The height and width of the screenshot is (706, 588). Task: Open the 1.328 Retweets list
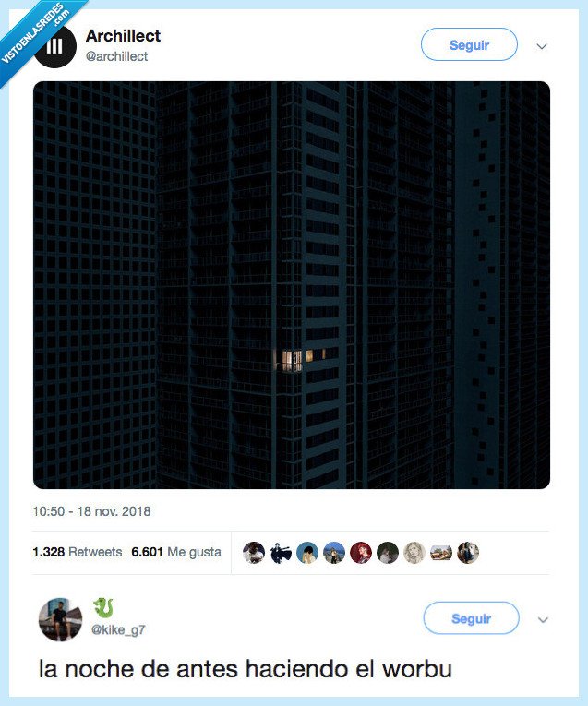(x=78, y=552)
